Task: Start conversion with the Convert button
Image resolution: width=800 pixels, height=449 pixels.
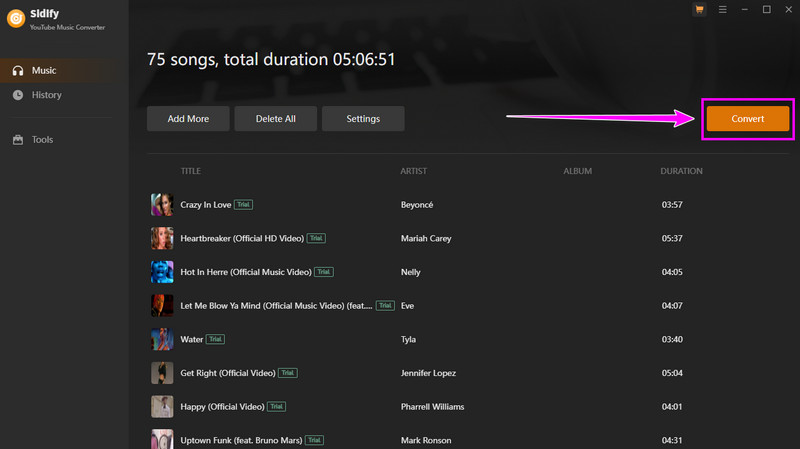Action: pos(748,118)
